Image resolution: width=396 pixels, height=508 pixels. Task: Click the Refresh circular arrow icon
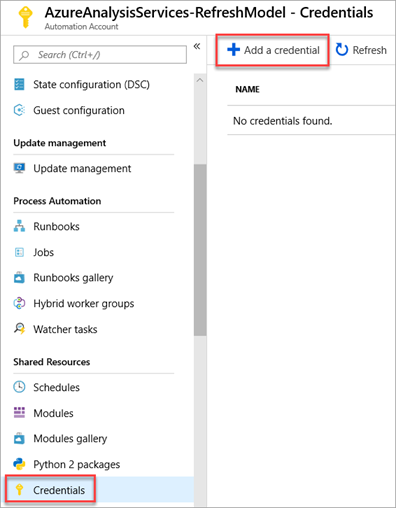pos(342,50)
